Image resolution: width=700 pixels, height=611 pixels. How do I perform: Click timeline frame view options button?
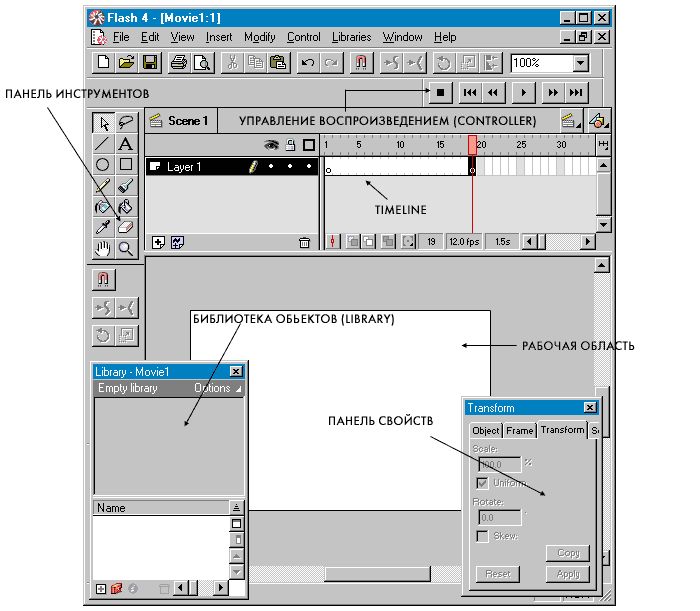tap(603, 145)
